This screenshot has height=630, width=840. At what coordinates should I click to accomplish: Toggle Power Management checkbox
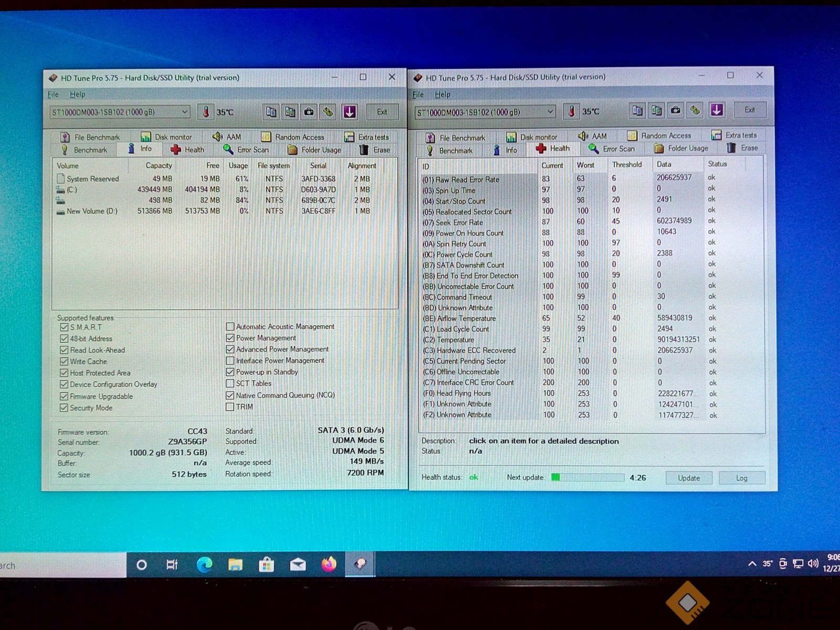(x=230, y=338)
